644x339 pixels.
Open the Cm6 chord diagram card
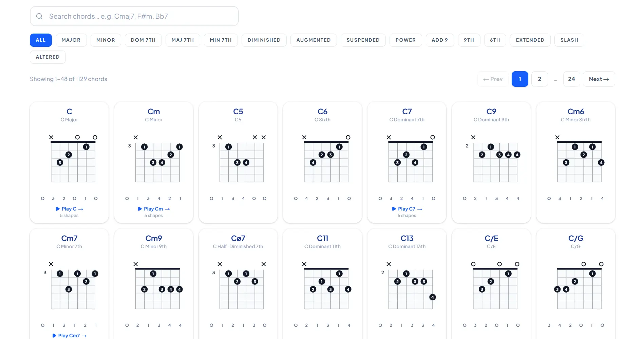pyautogui.click(x=575, y=162)
